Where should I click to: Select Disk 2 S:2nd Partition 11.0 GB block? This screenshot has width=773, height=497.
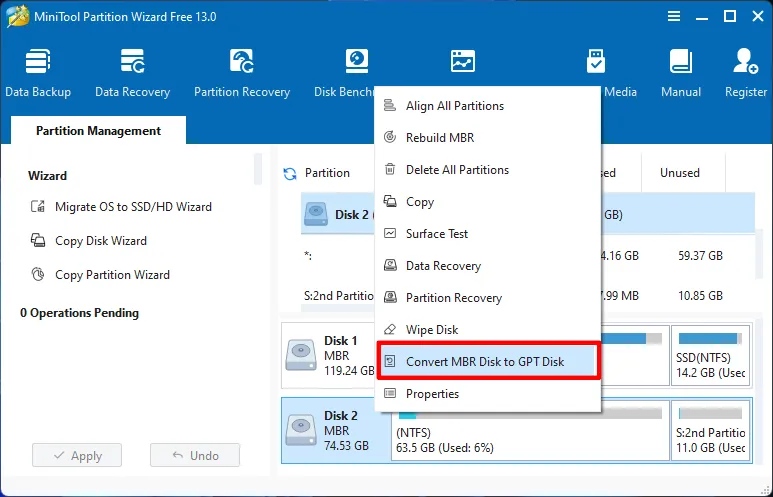[710, 431]
